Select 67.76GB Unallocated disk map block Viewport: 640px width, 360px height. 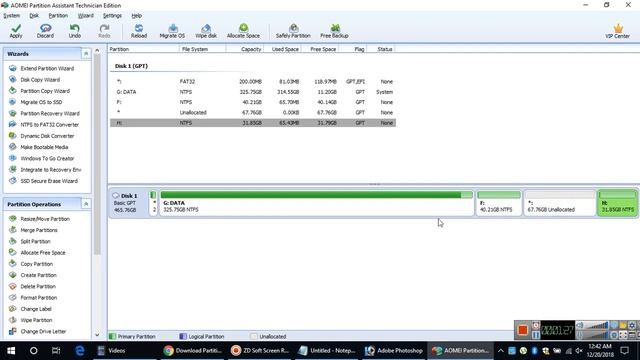pos(560,203)
